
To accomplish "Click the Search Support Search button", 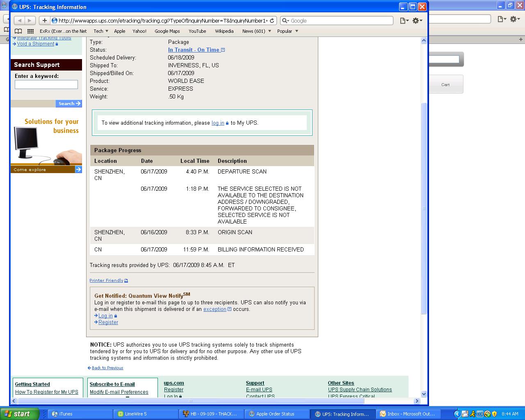I will point(69,104).
